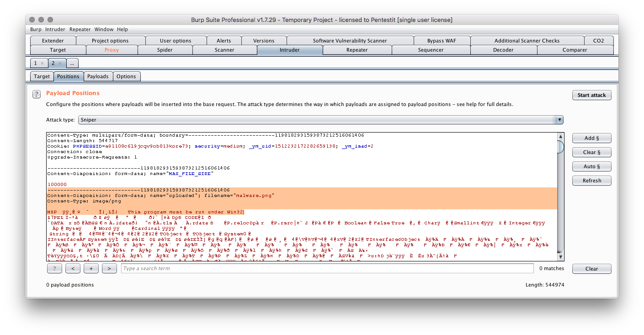The width and height of the screenshot is (644, 335).
Task: Click the "Length: 544974" status text
Action: (545, 285)
